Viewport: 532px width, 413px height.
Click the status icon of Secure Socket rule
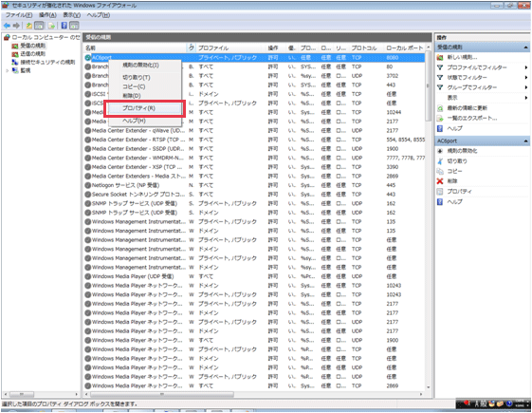pyautogui.click(x=87, y=195)
